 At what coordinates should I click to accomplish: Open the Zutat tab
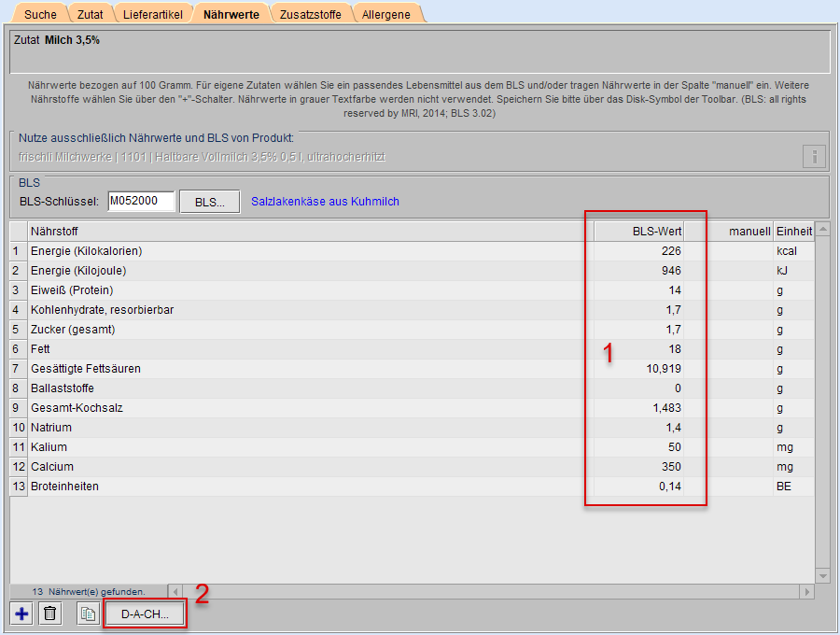(91, 14)
